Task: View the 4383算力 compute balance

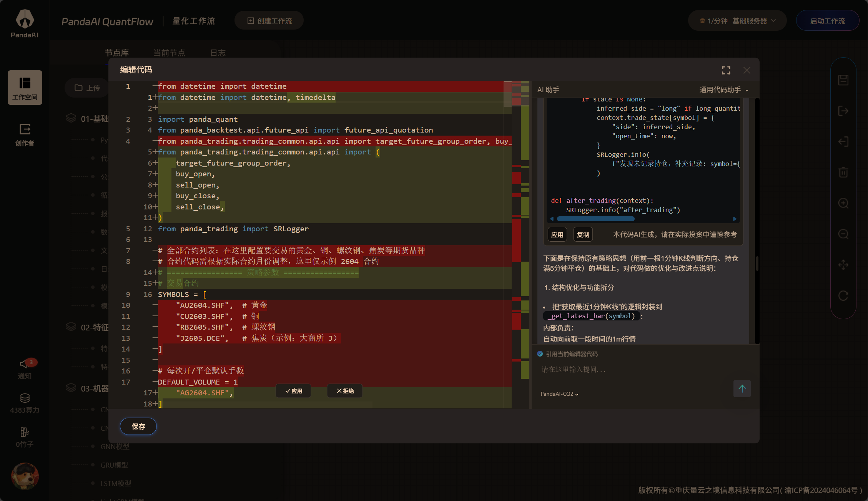Action: [x=25, y=403]
